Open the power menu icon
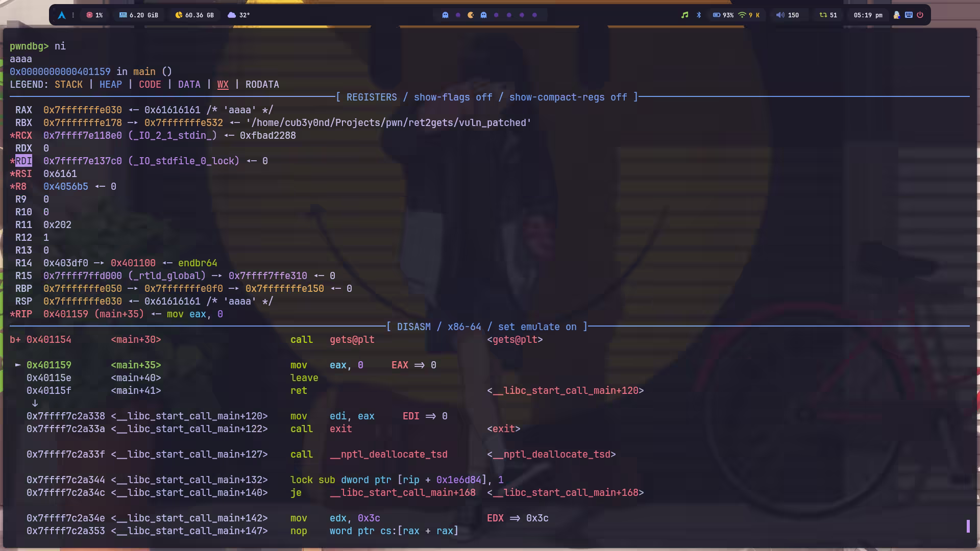 [920, 15]
